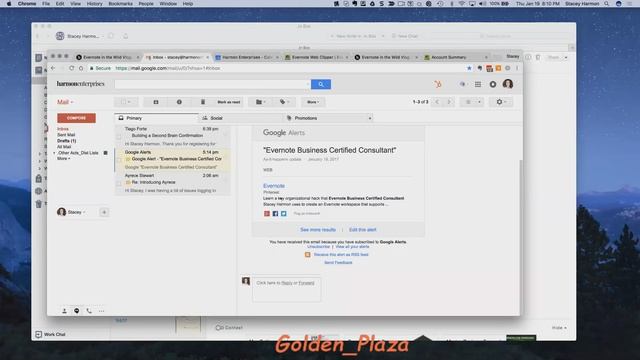Open Work Chat in the Evernote window
640x360 pixels.
tap(51, 334)
